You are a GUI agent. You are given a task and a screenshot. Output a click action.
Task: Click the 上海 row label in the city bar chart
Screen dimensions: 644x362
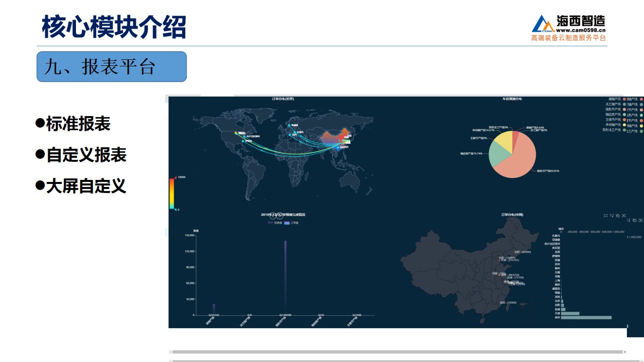(x=557, y=281)
